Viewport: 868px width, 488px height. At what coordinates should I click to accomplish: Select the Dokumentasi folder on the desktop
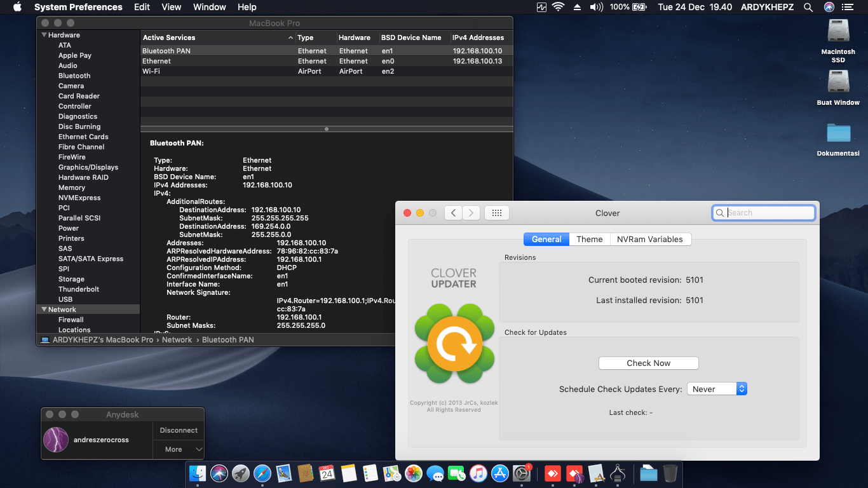point(838,133)
